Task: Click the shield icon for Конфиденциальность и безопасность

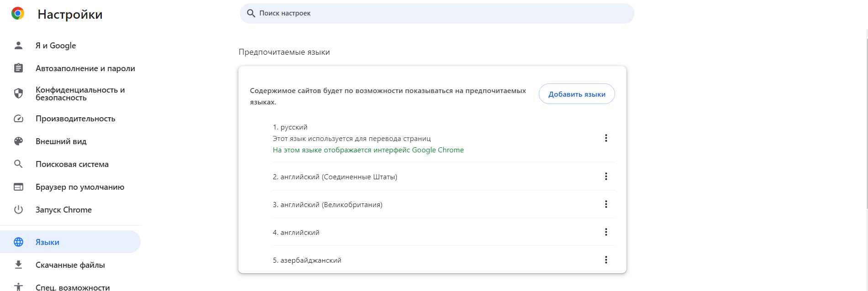Action: 18,94
